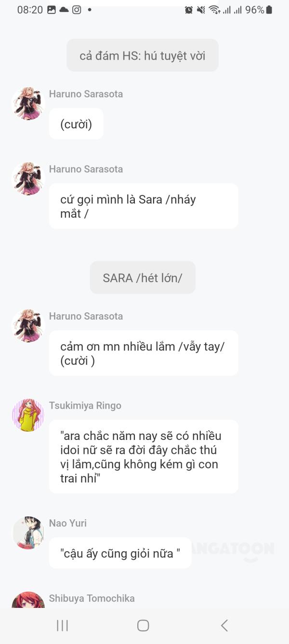The height and width of the screenshot is (644, 289).
Task: Tap the battery icon showing 96%
Action: pos(269,10)
